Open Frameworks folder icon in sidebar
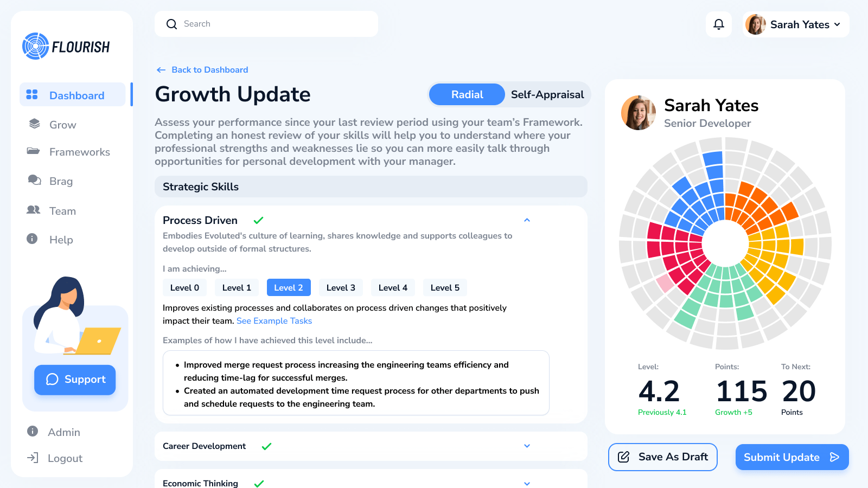The width and height of the screenshot is (868, 488). click(x=34, y=151)
